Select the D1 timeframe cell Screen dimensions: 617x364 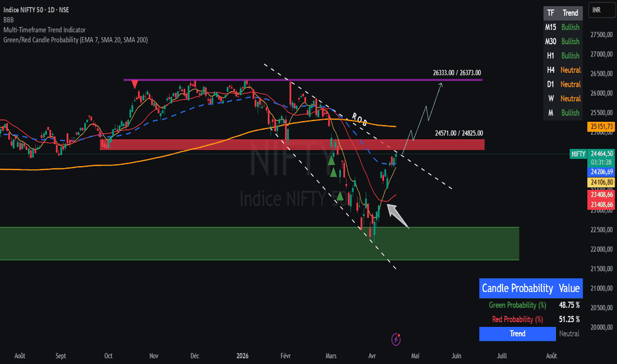551,84
